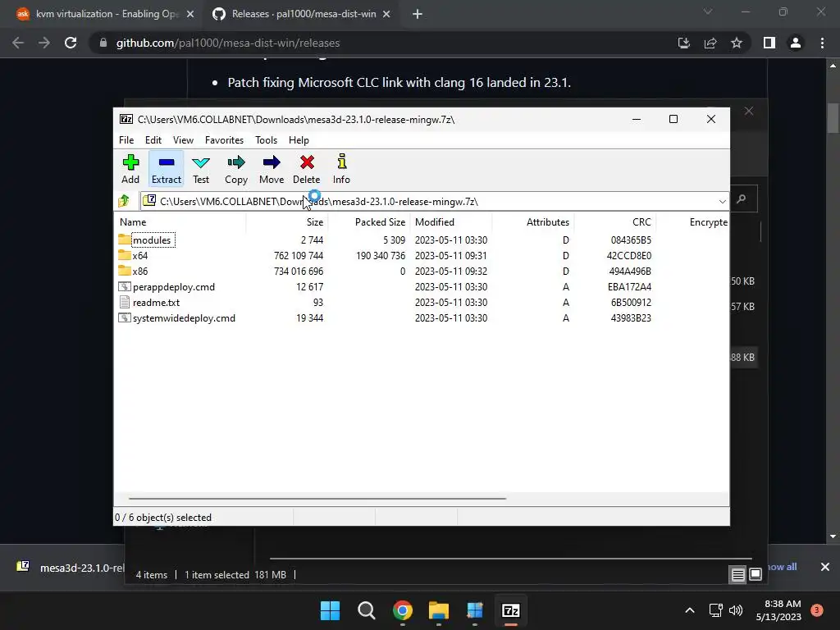
Task: Click 7-Zip icon in taskbar
Action: click(510, 610)
